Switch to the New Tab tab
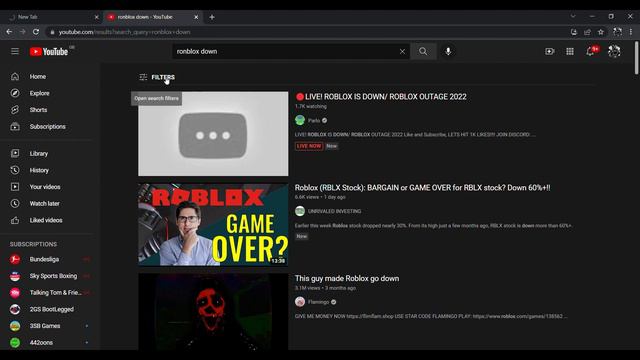Viewport: 640px width, 360px height. pyautogui.click(x=51, y=17)
